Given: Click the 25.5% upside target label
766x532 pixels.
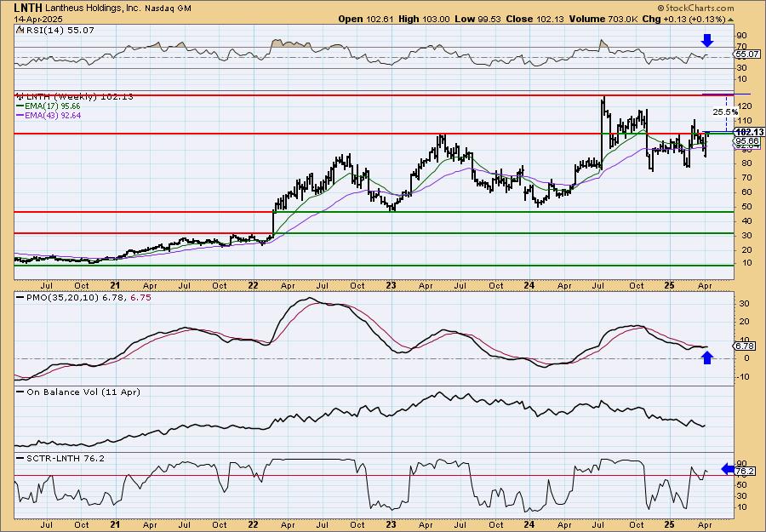Looking at the screenshot, I should pos(725,112).
